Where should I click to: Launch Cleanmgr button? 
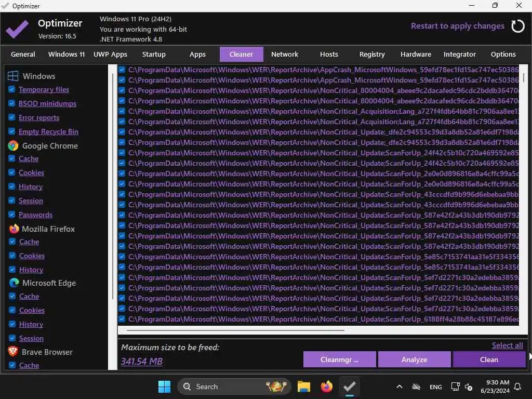pos(339,360)
